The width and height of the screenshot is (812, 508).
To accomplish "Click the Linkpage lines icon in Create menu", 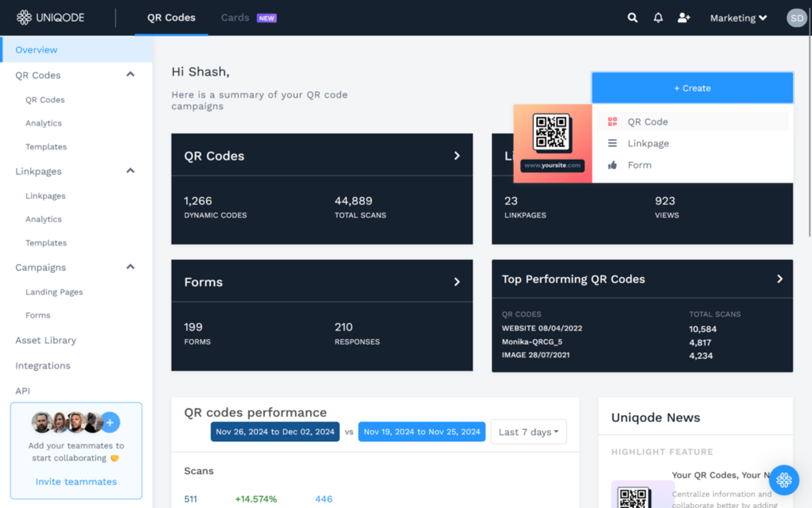I will (x=612, y=144).
